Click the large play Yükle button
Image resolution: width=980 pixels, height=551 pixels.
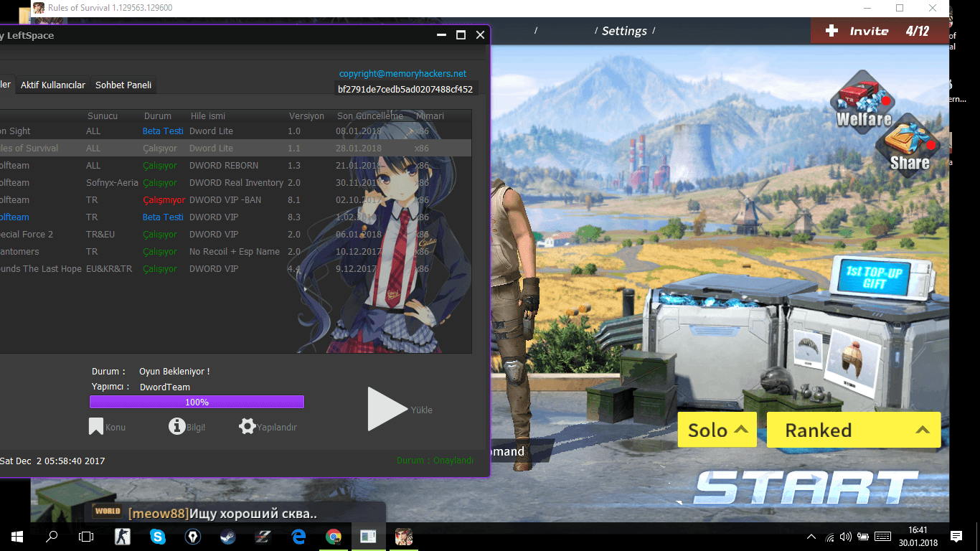[x=387, y=409]
